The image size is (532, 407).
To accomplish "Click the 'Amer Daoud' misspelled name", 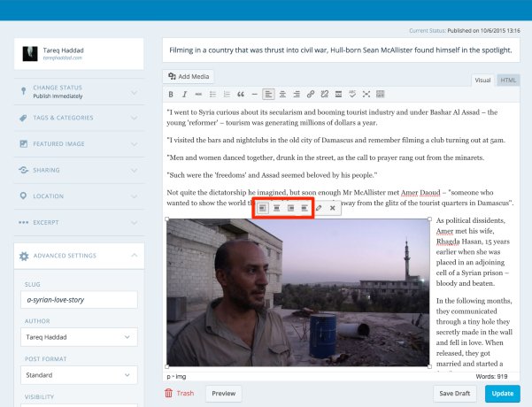I will coord(420,193).
